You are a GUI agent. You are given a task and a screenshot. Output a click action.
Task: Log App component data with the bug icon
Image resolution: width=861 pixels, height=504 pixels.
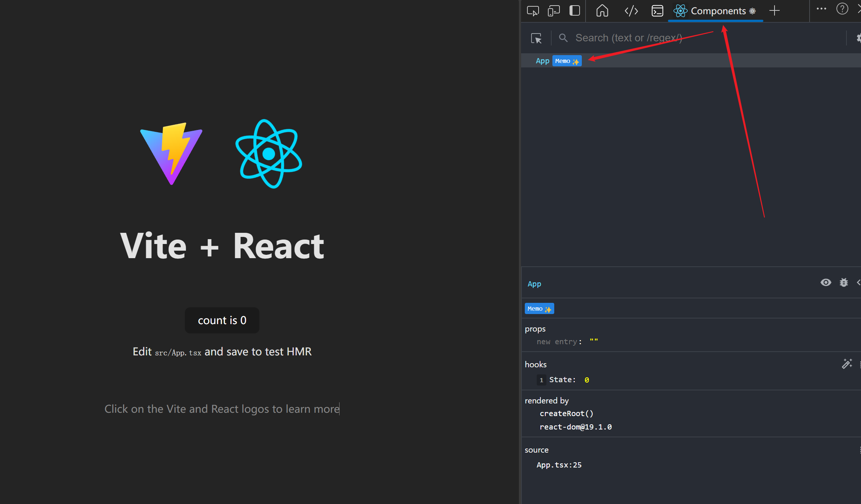pos(844,282)
